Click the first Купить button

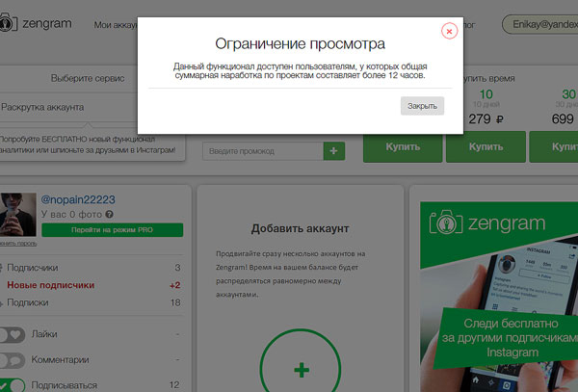pos(403,147)
